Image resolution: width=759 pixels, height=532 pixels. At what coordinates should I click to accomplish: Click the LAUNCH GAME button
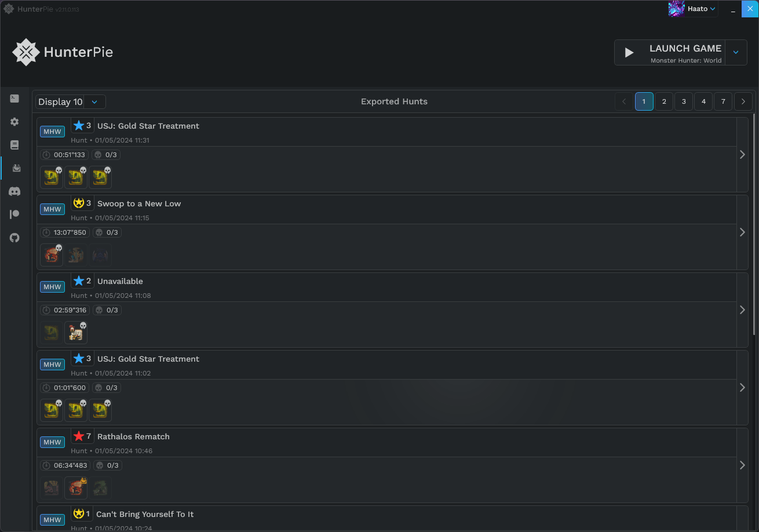[669, 52]
